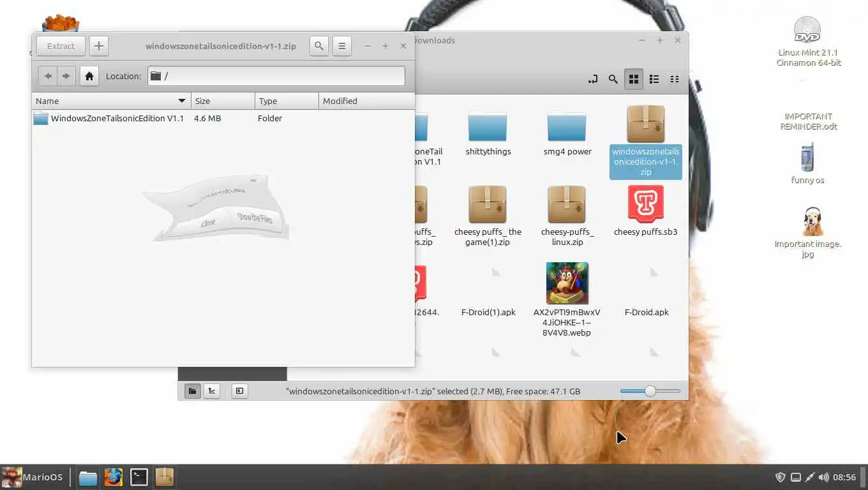Toggle location entry in Downloads window toolbar
The width and height of the screenshot is (868, 490).
(593, 79)
